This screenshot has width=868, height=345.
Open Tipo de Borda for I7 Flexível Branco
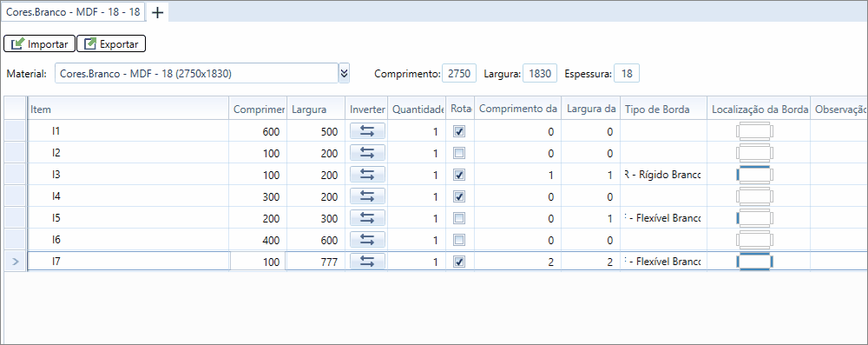(x=663, y=262)
